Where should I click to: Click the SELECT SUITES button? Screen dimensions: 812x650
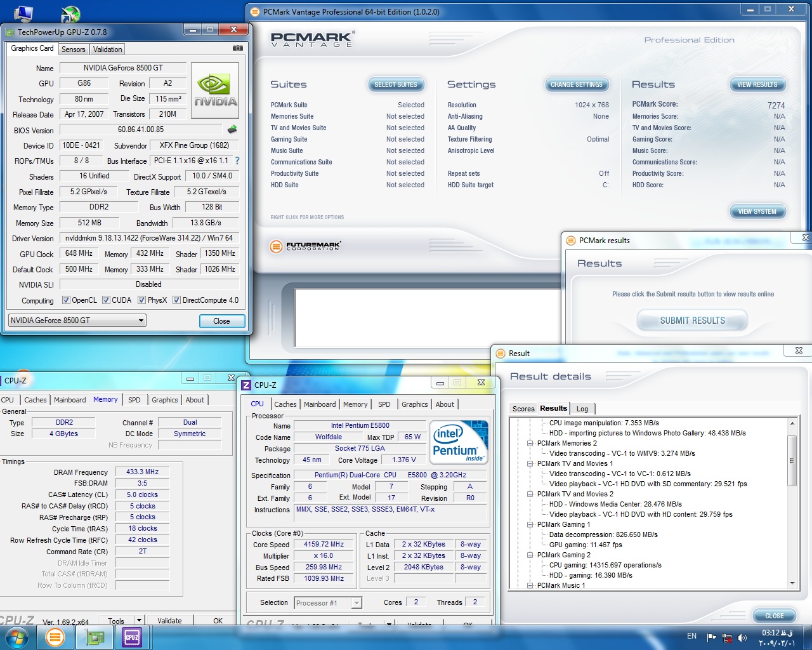point(396,84)
